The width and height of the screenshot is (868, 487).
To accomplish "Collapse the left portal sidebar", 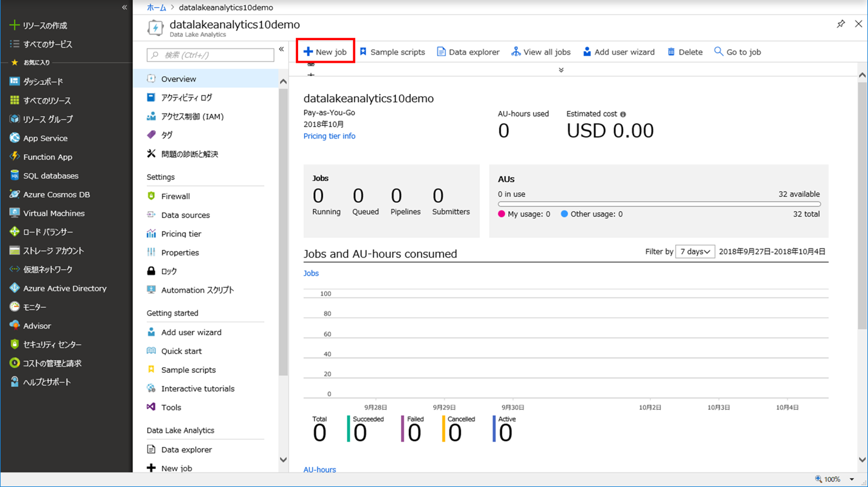I will coord(125,8).
